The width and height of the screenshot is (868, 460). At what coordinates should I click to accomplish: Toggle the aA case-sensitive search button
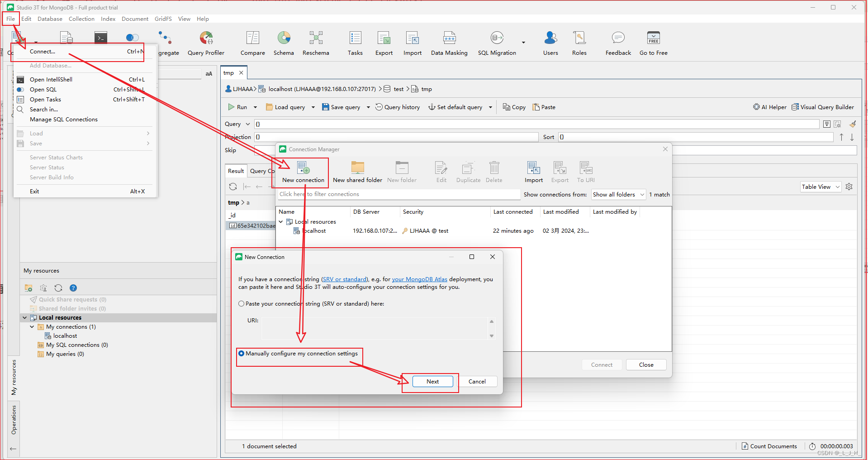(209, 74)
